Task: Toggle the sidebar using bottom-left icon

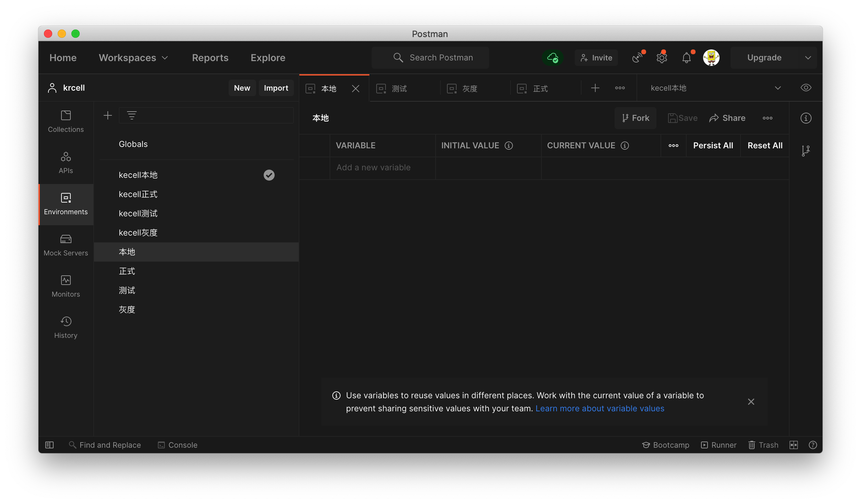Action: (x=49, y=445)
